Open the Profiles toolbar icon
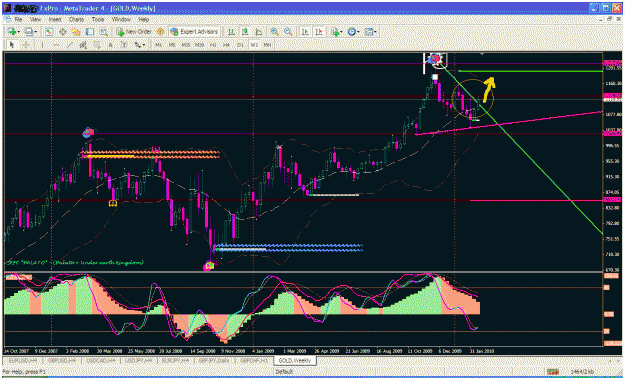Viewport: 625px width, 378px height. (29, 32)
